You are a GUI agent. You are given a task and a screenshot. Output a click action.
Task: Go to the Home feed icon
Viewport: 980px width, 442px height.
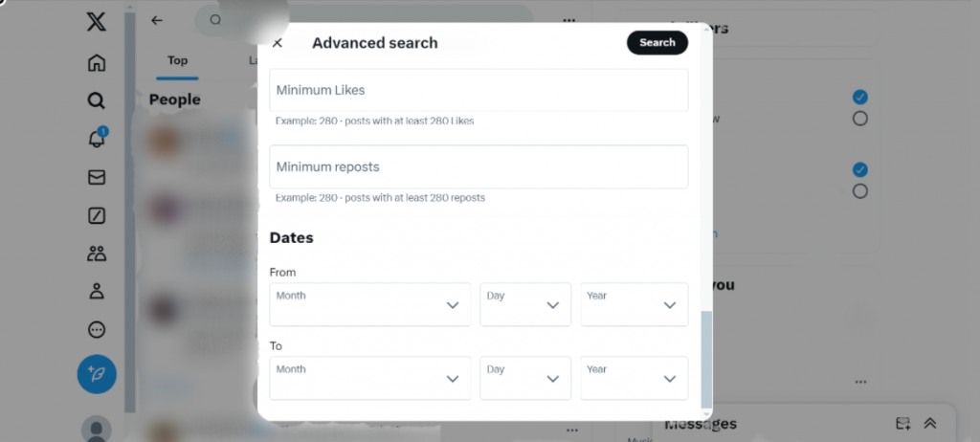[96, 63]
